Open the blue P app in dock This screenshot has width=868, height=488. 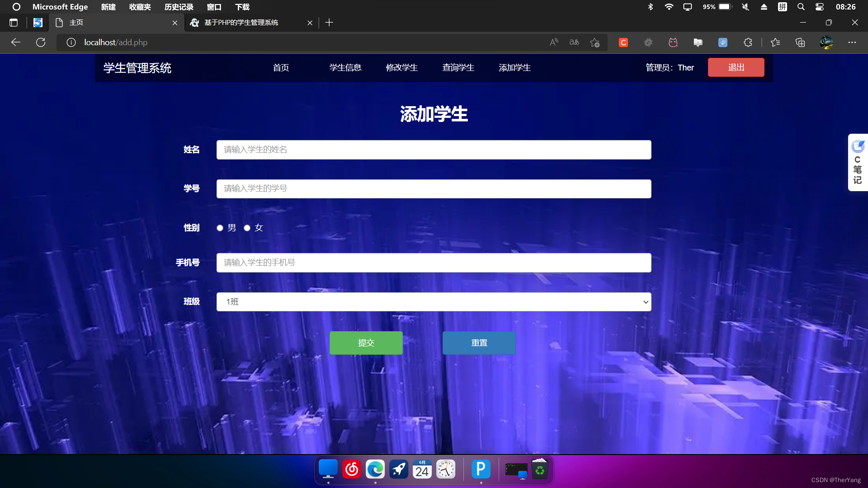pyautogui.click(x=481, y=470)
